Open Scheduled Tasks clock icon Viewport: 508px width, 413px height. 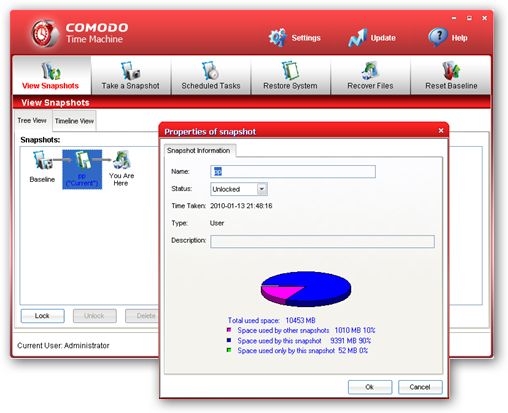tap(210, 70)
